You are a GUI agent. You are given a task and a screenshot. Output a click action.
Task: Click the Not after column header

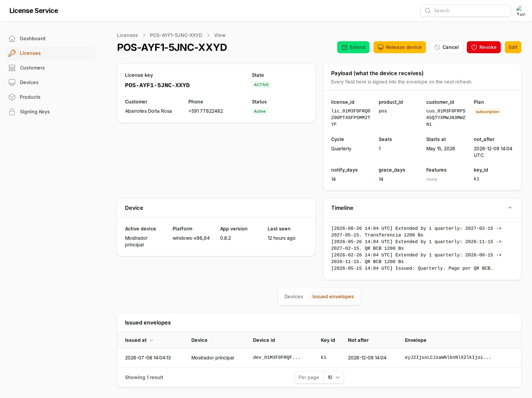pos(358,340)
